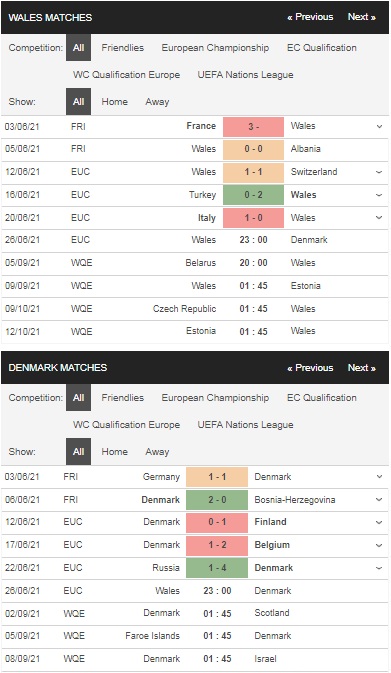Open Belgium team link in Denmark matches

(272, 545)
